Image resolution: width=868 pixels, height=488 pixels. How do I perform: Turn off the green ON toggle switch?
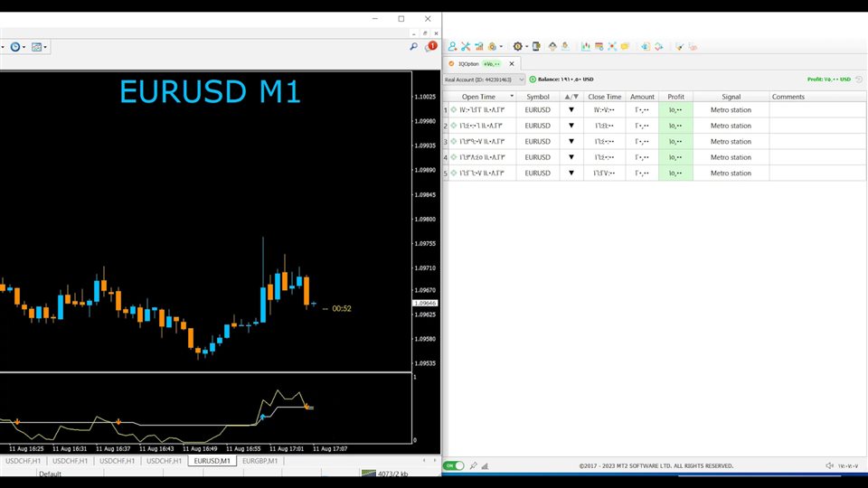point(453,466)
